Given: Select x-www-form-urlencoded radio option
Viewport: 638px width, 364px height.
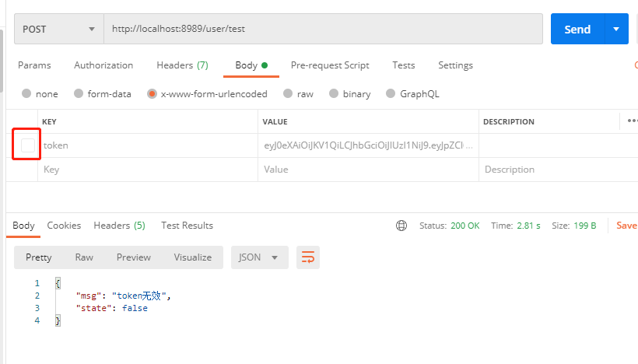Looking at the screenshot, I should click(152, 94).
